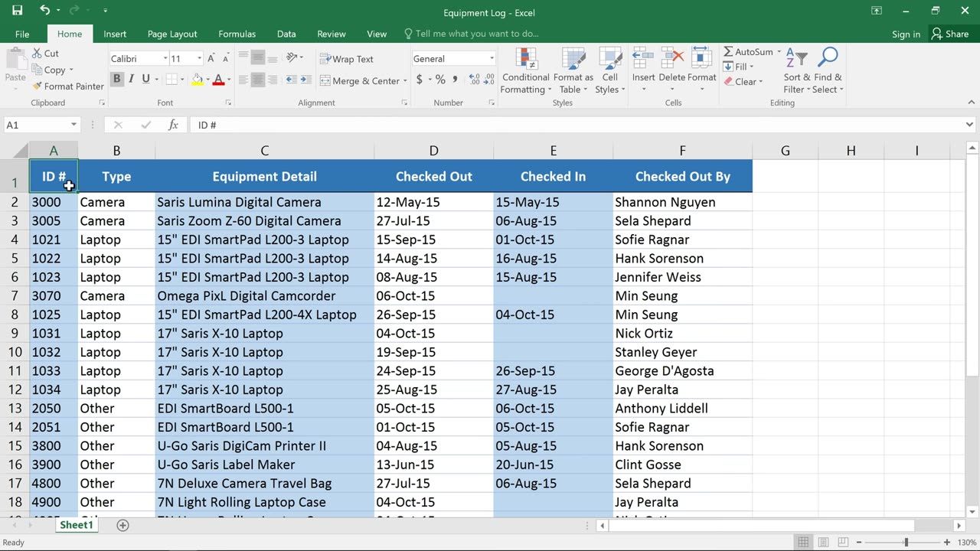Click the Merge & Center button
980x551 pixels.
click(x=359, y=80)
